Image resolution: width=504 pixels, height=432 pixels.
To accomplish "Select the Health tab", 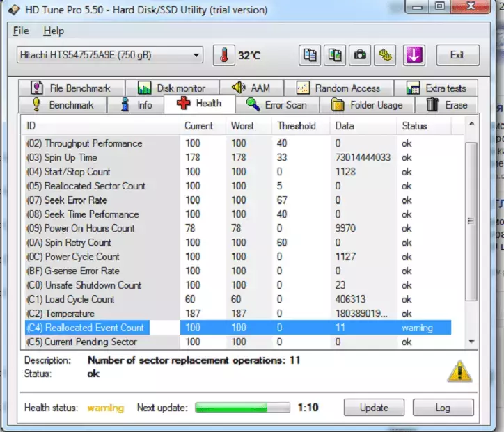I will [199, 104].
